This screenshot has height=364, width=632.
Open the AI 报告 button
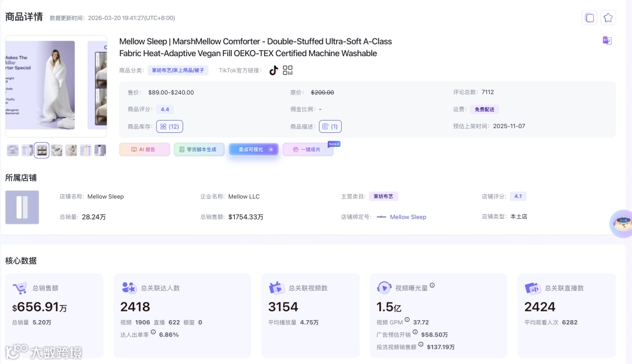145,150
